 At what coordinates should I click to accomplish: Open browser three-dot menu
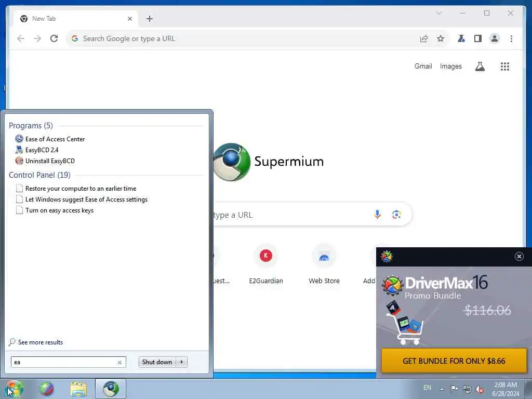pos(511,38)
